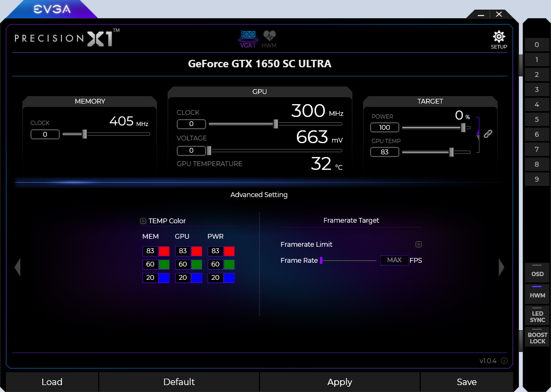Click the MEM 60 temperature value field
This screenshot has height=392, width=551.
click(151, 264)
